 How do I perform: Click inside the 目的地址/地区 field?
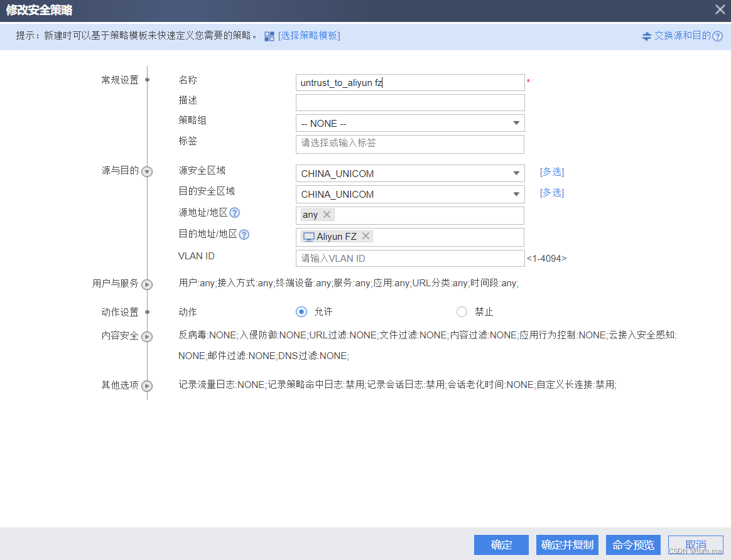pos(410,237)
